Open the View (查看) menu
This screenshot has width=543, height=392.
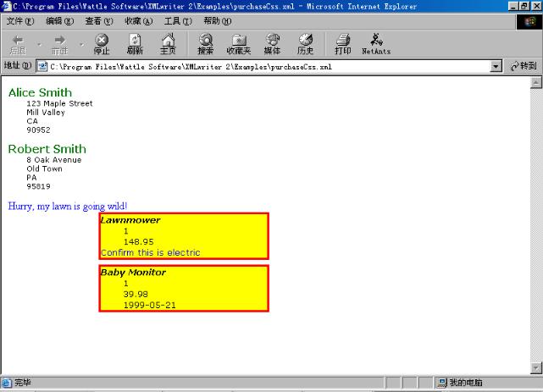point(99,21)
